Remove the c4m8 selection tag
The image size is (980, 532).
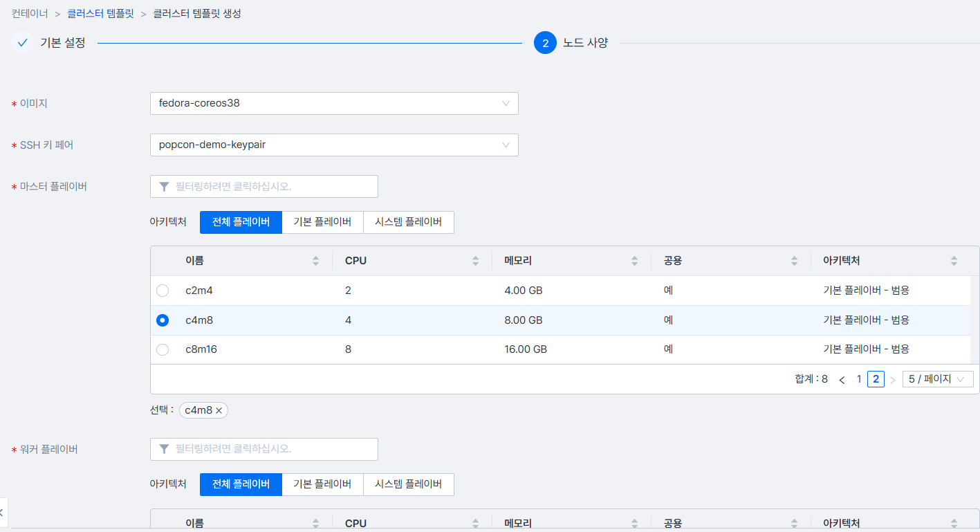pos(219,410)
